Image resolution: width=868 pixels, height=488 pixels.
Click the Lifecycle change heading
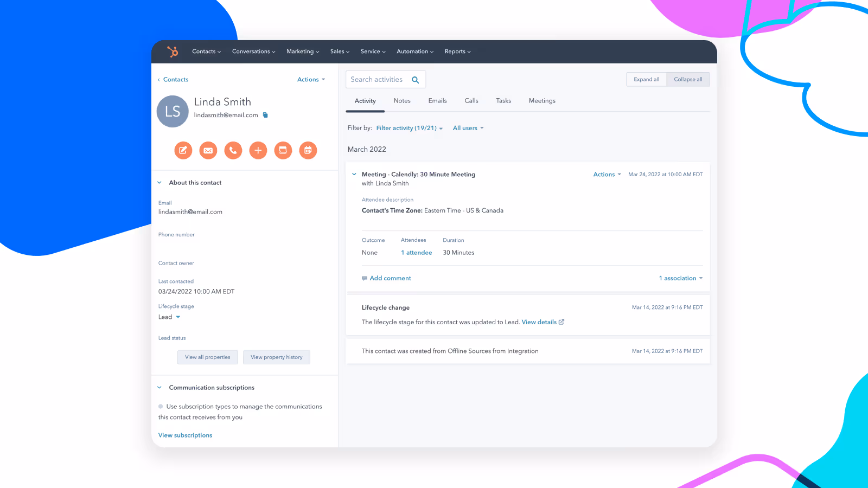pyautogui.click(x=386, y=307)
